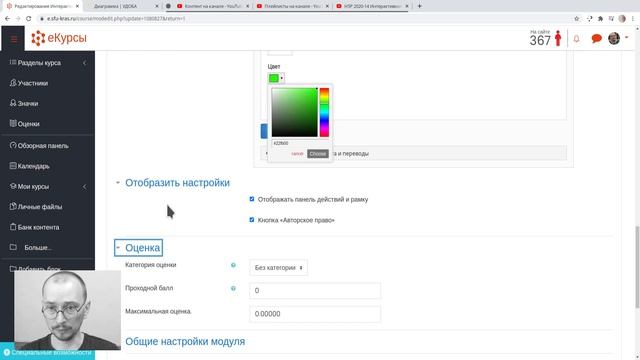Open Календарь in the sidebar

coord(33,166)
